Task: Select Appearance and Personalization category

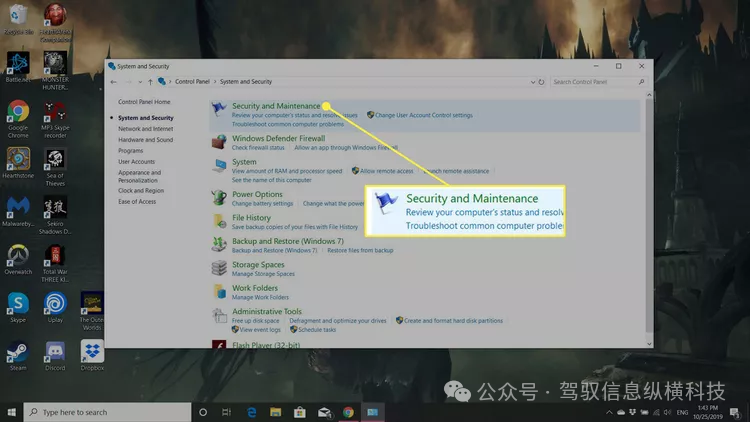Action: 139,177
